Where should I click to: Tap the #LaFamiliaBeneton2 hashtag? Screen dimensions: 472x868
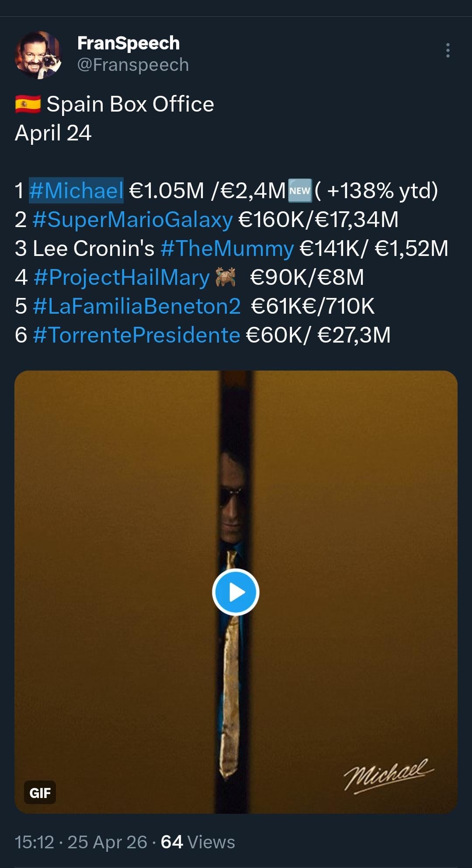[x=136, y=306]
